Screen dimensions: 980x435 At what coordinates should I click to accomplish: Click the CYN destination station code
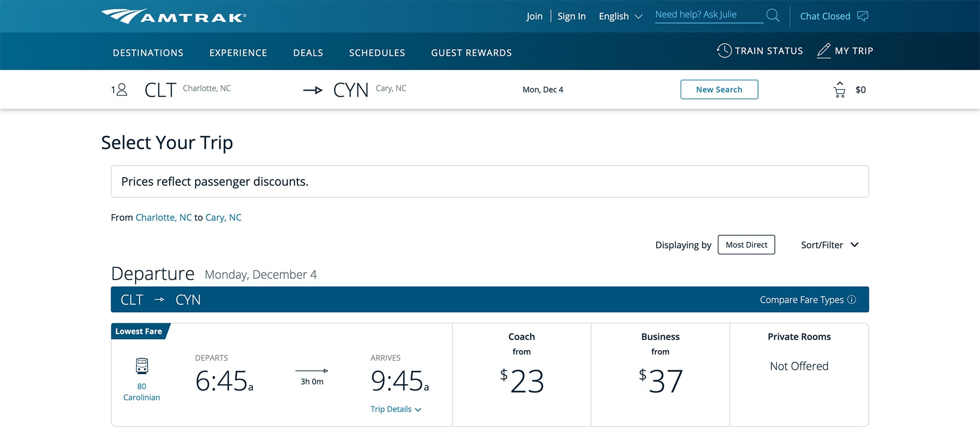351,90
